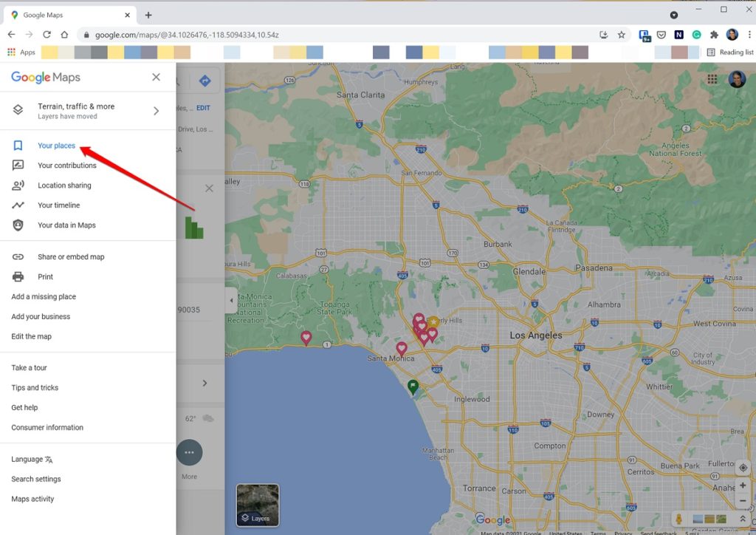Open the Layers satellite thumbnail
Screen dimensions: 756x535
click(x=258, y=505)
